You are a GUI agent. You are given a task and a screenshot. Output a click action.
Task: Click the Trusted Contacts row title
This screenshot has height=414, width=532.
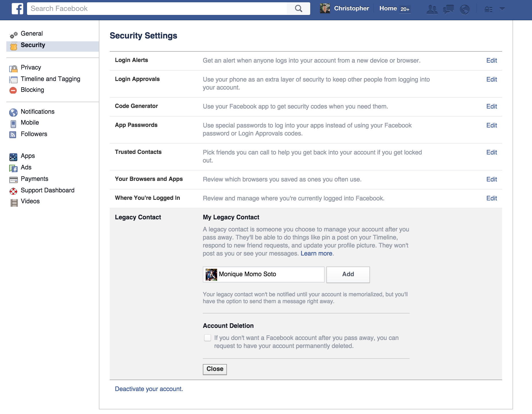[x=138, y=152]
